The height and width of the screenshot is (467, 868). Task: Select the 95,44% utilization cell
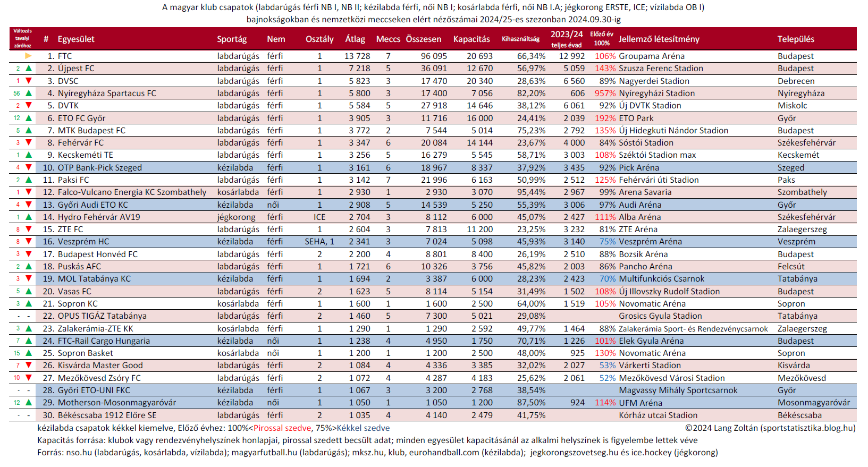pos(531,192)
